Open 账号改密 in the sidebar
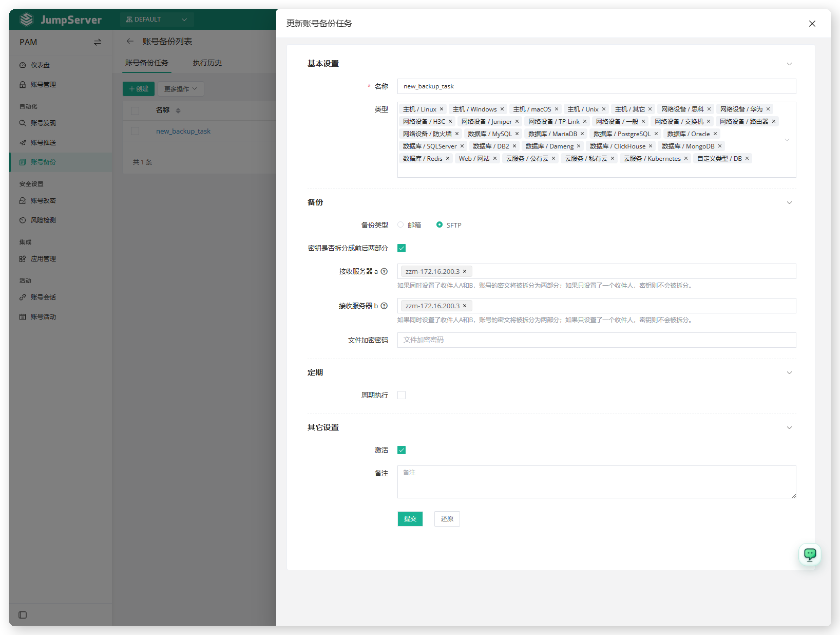 [43, 200]
